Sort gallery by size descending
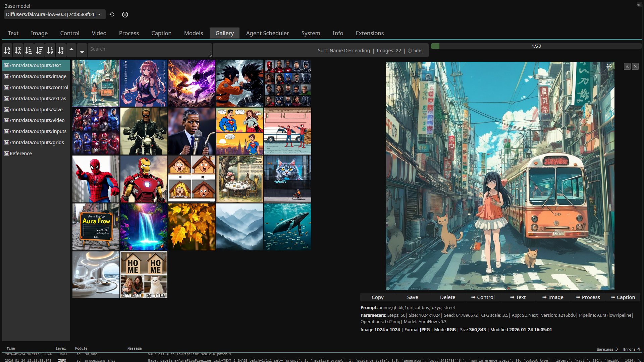Image resolution: width=644 pixels, height=362 pixels. 40,50
